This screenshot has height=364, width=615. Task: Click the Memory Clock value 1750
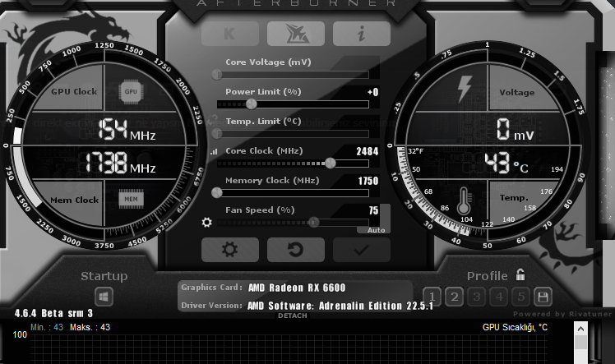tap(368, 181)
